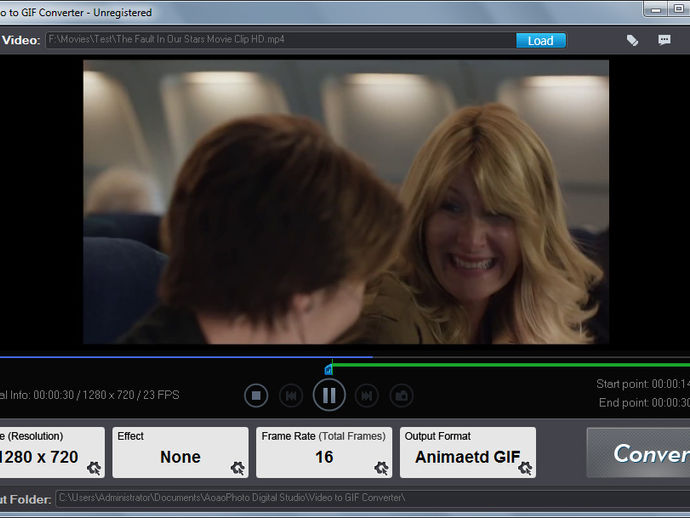Select the Output Format Animated GIF panel
690x518 pixels.
[468, 452]
